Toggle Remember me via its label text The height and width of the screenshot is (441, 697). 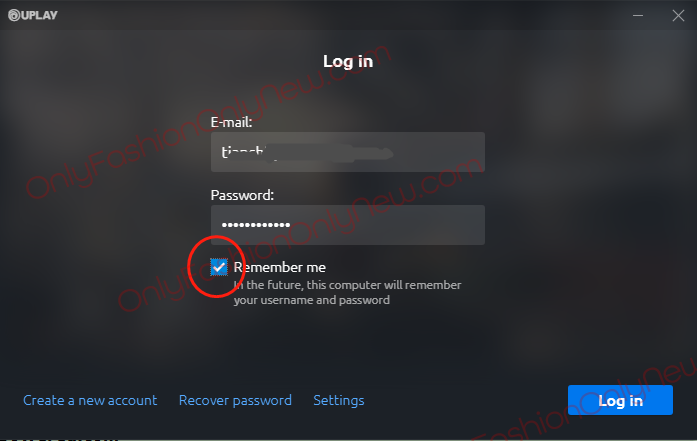(280, 267)
